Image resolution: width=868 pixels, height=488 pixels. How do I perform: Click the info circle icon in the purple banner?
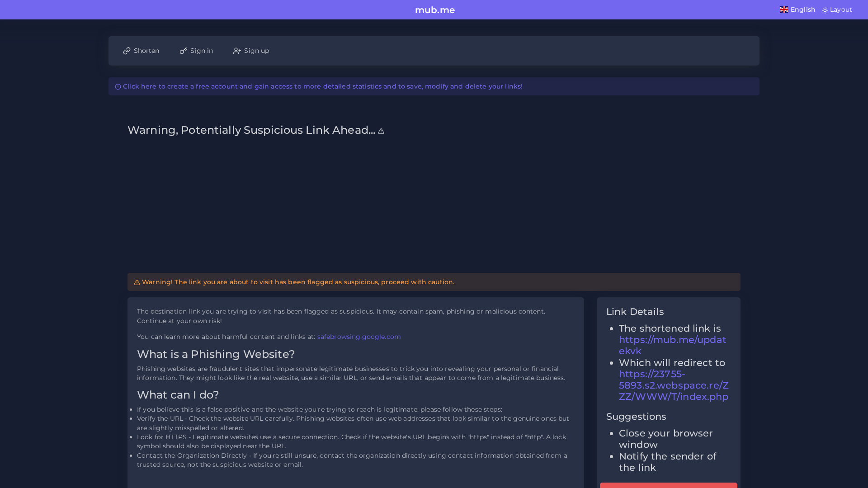tap(118, 86)
